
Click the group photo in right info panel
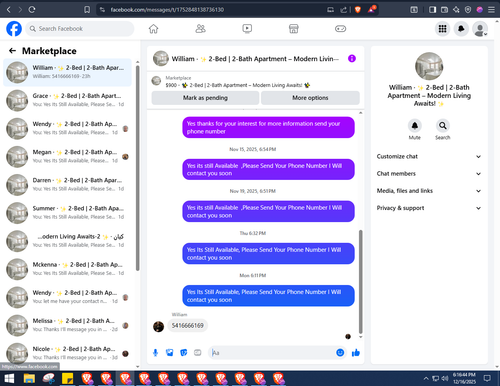[x=429, y=66]
